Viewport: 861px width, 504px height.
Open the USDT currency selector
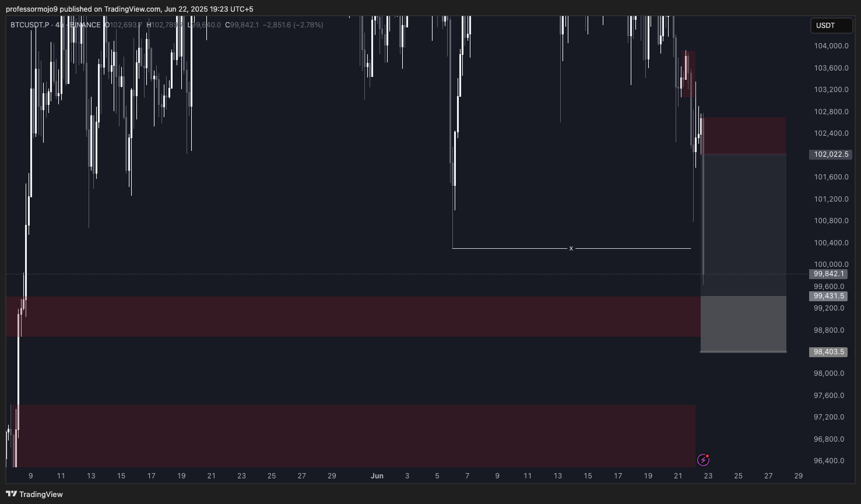point(832,26)
